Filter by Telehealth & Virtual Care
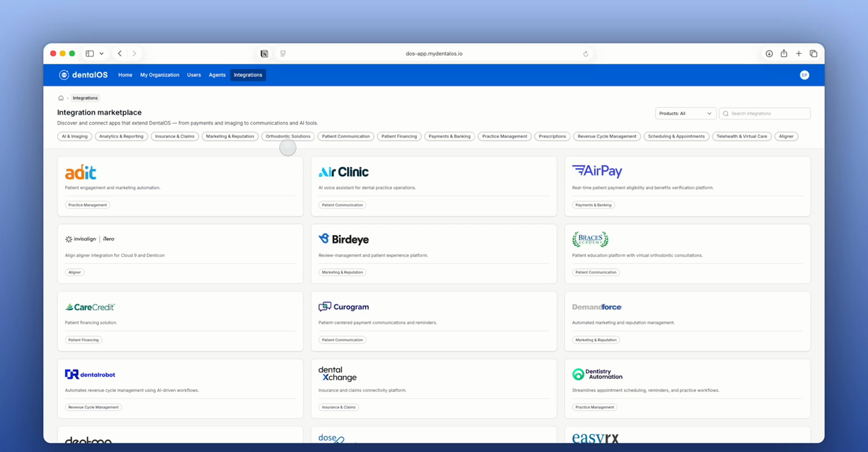The height and width of the screenshot is (452, 868). click(742, 136)
